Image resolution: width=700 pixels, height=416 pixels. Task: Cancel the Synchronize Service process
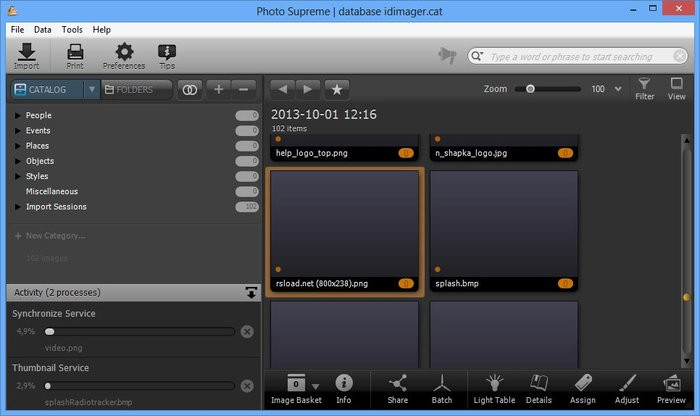[x=247, y=332]
